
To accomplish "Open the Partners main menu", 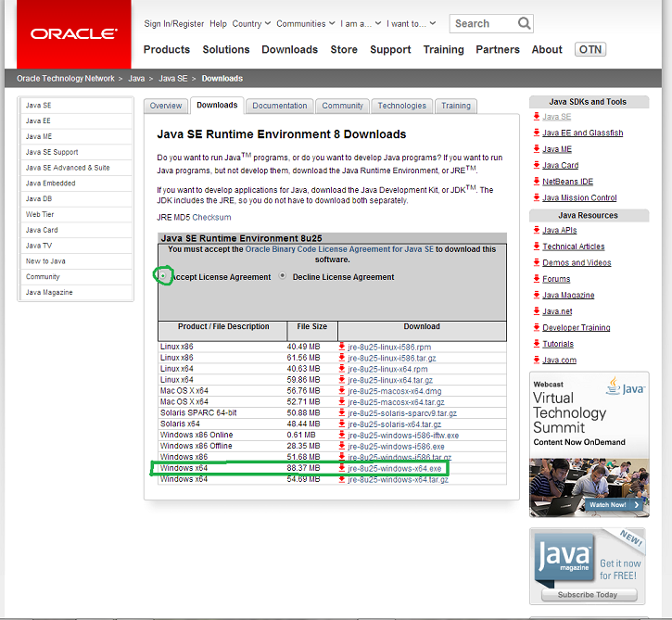I will click(498, 50).
